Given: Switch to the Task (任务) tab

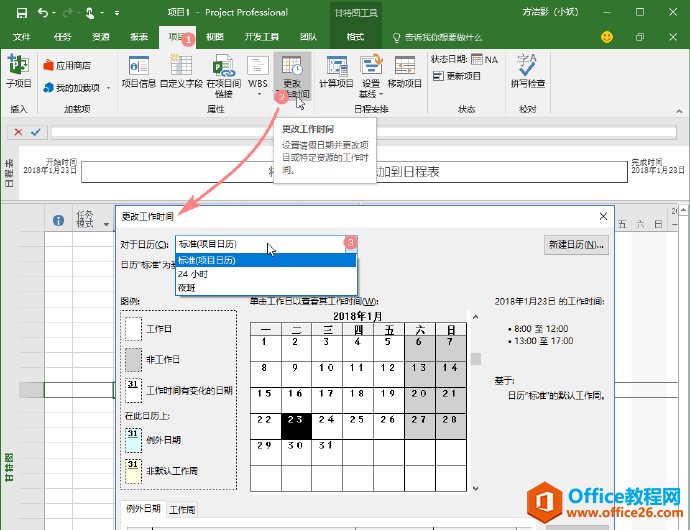Looking at the screenshot, I should pos(62,37).
